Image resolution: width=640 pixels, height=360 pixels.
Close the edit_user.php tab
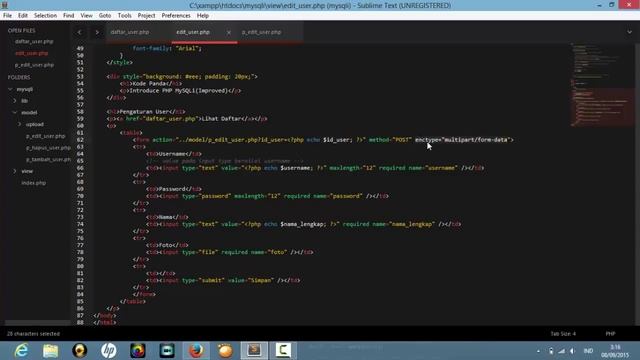tap(229, 32)
